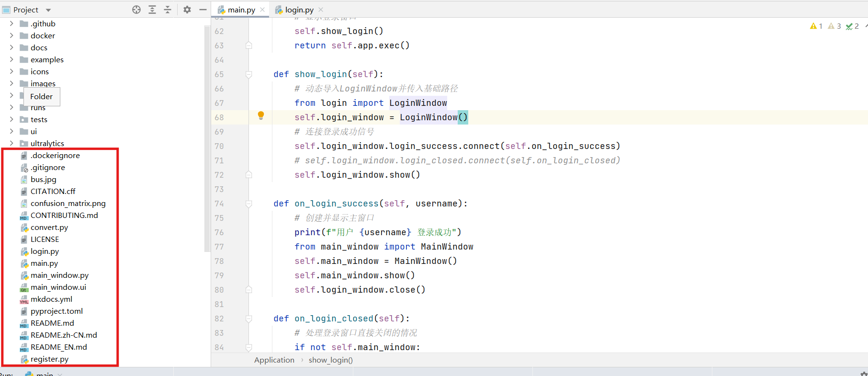Viewport: 868px width, 376px height.
Task: Click the project tree vertical scrollbar
Action: point(207,139)
